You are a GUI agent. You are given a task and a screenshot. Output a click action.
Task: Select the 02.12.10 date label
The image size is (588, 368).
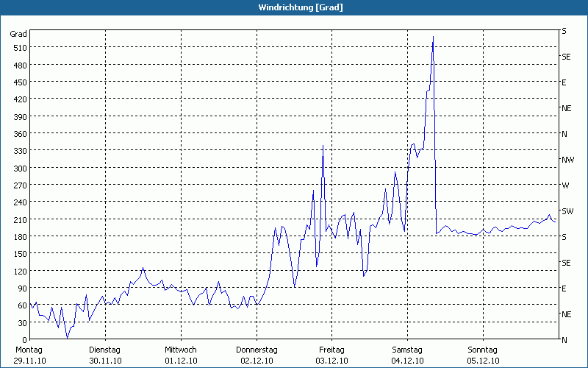coord(257,361)
